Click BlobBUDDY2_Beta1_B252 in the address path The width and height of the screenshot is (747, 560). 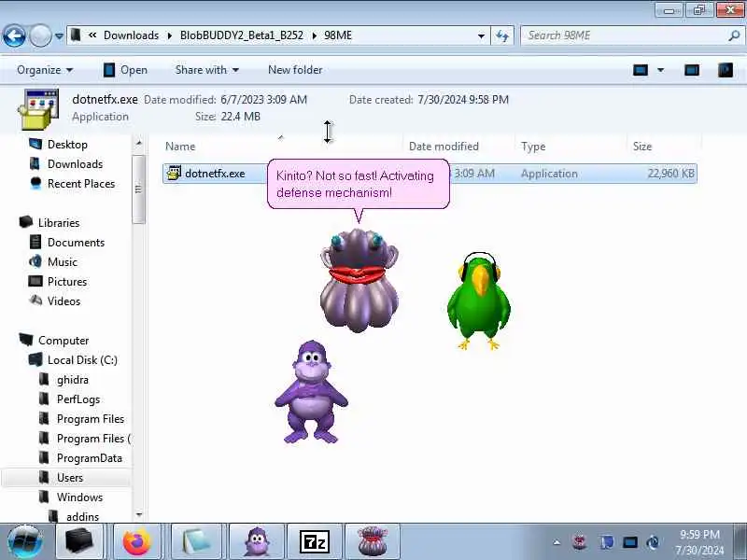(x=242, y=35)
